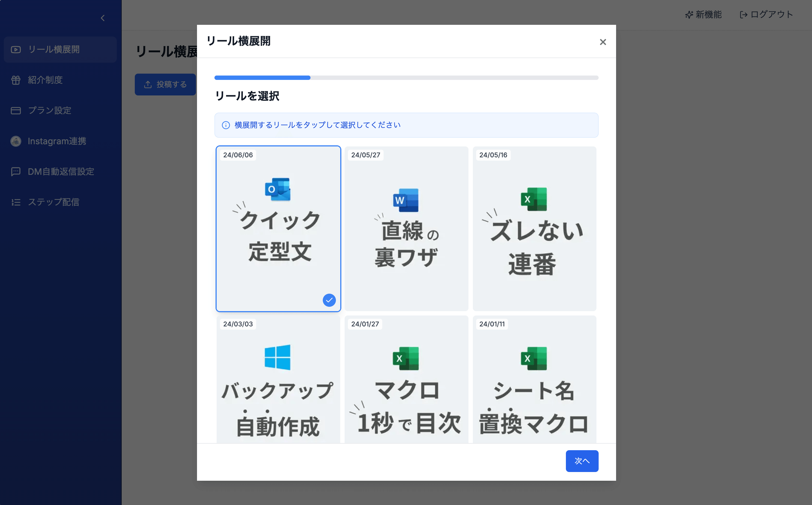This screenshot has height=505, width=812.
Task: Open DM自動返信設定 in the sidebar
Action: (60, 172)
